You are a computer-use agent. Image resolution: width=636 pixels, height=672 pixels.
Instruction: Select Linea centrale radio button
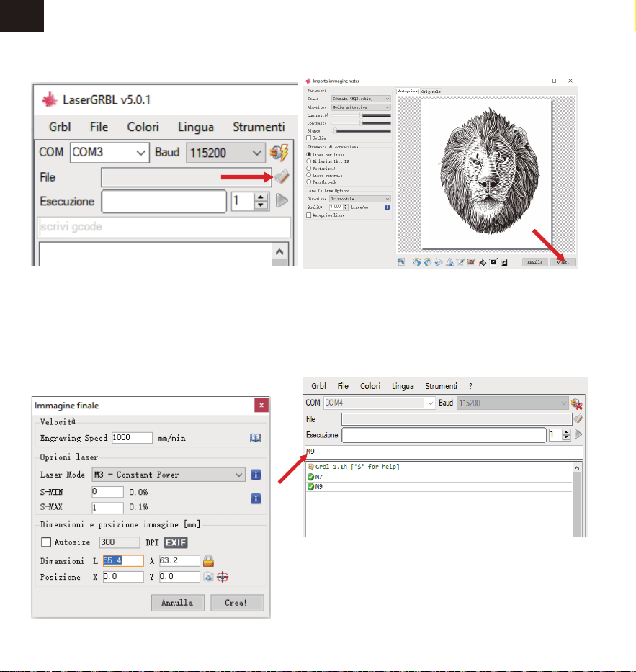[308, 175]
